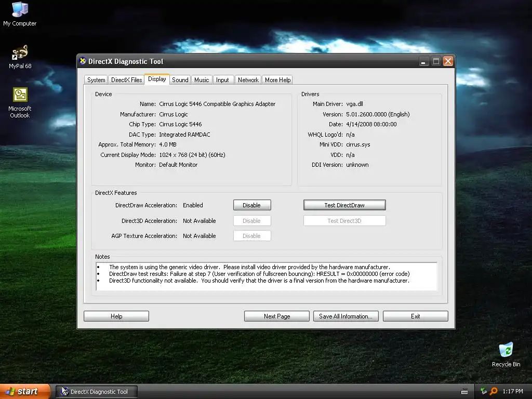Open the Input tab
The width and height of the screenshot is (532, 399).
click(222, 79)
